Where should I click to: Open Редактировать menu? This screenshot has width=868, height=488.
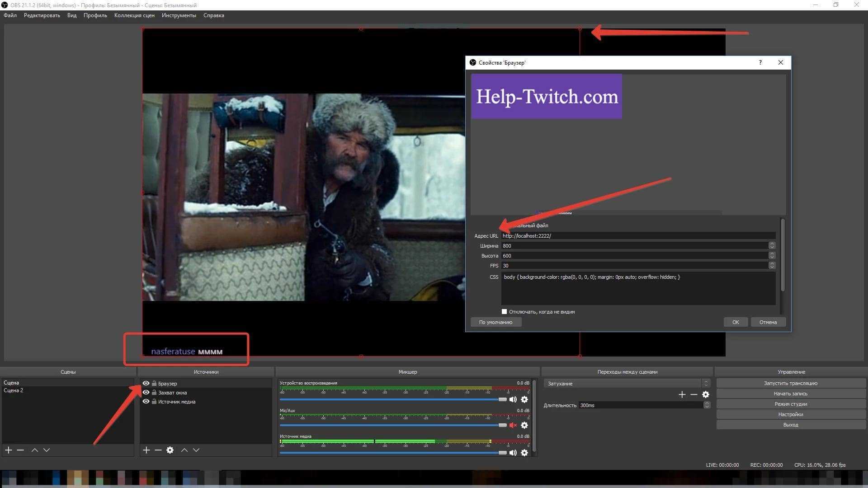point(42,15)
